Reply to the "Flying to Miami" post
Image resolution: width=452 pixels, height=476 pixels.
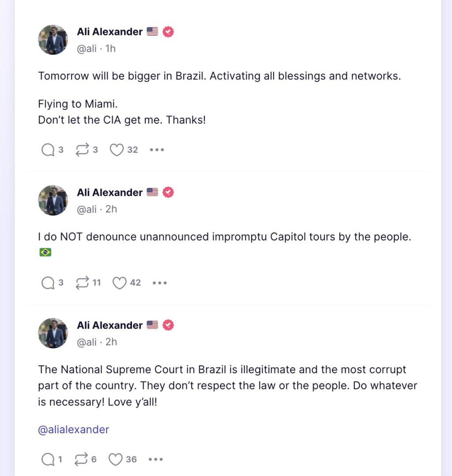pos(48,150)
